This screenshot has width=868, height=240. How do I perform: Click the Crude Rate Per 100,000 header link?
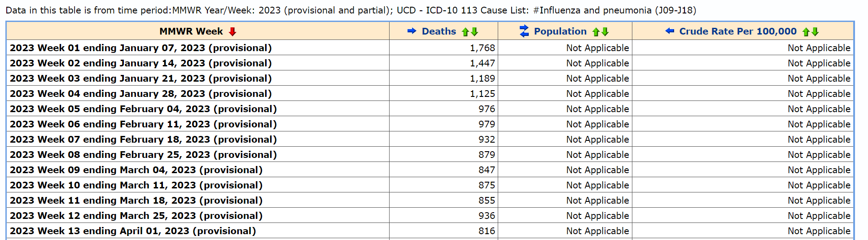coord(737,31)
